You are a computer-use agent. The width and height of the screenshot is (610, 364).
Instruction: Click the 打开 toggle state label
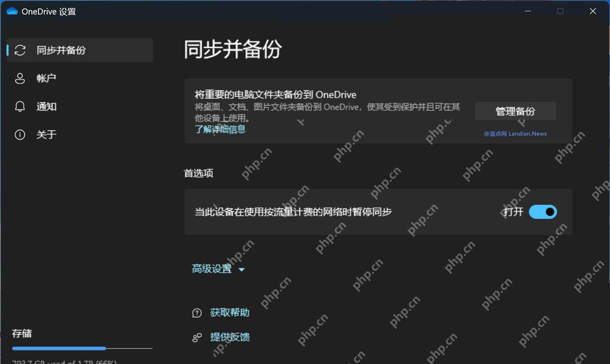pos(513,212)
